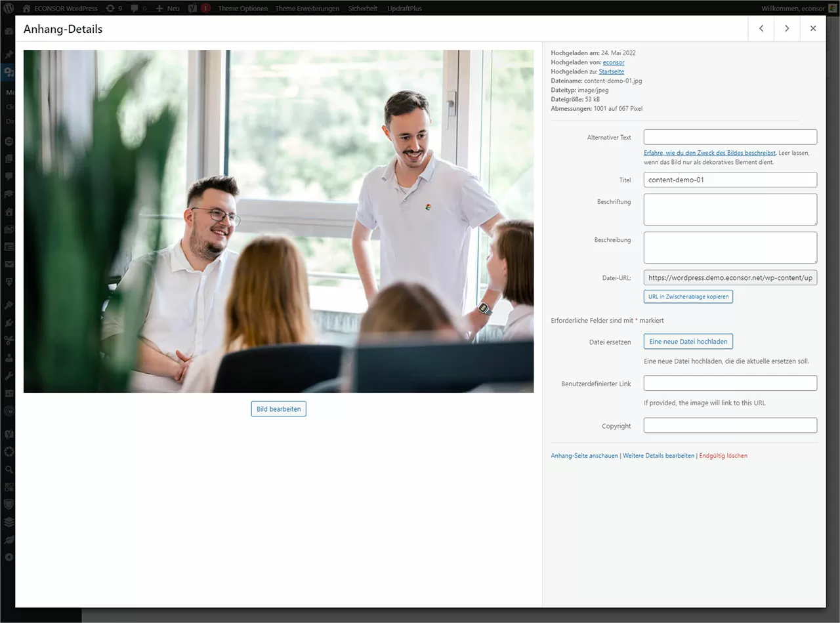Click the Bild bearbeiten button
840x623 pixels.
click(278, 408)
